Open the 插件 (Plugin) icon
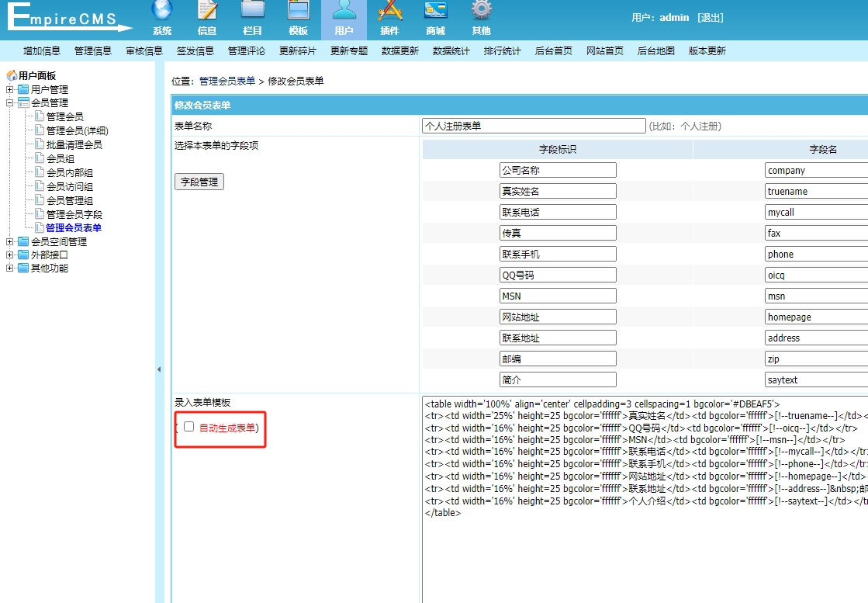 (390, 17)
